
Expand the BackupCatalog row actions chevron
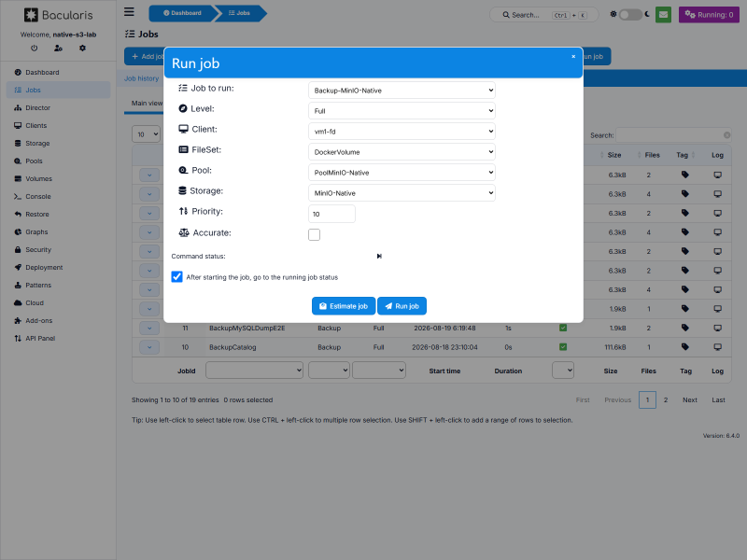(149, 346)
